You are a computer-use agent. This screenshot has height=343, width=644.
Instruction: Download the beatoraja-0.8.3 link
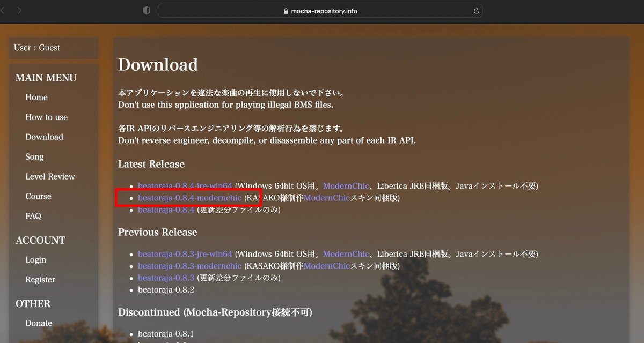(x=166, y=278)
